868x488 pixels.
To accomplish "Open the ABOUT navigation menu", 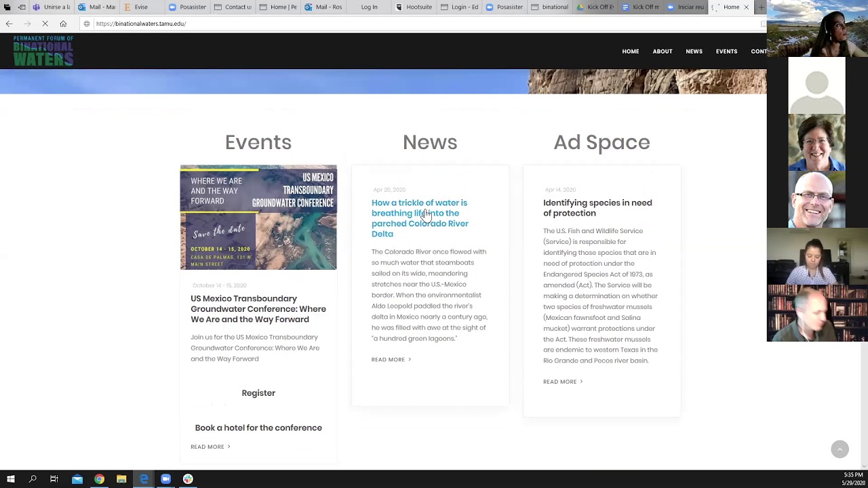I will click(x=663, y=52).
